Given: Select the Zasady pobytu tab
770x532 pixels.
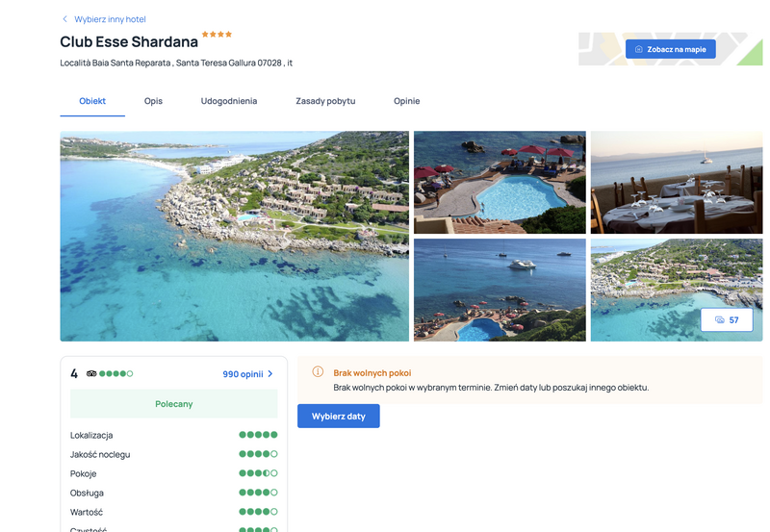Looking at the screenshot, I should (325, 101).
